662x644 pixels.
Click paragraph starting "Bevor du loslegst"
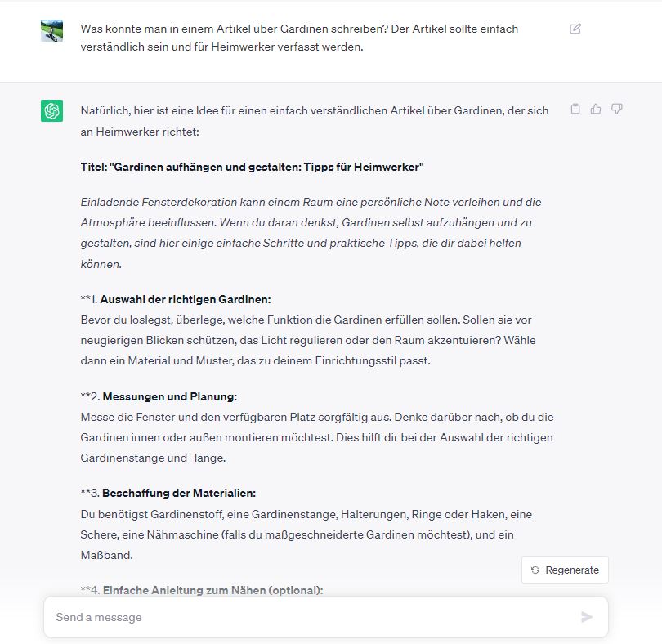[308, 340]
